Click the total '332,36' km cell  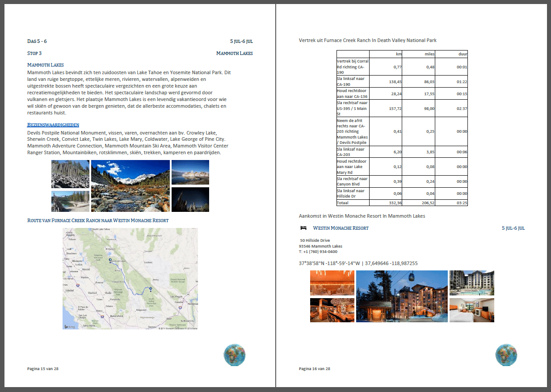(385, 203)
